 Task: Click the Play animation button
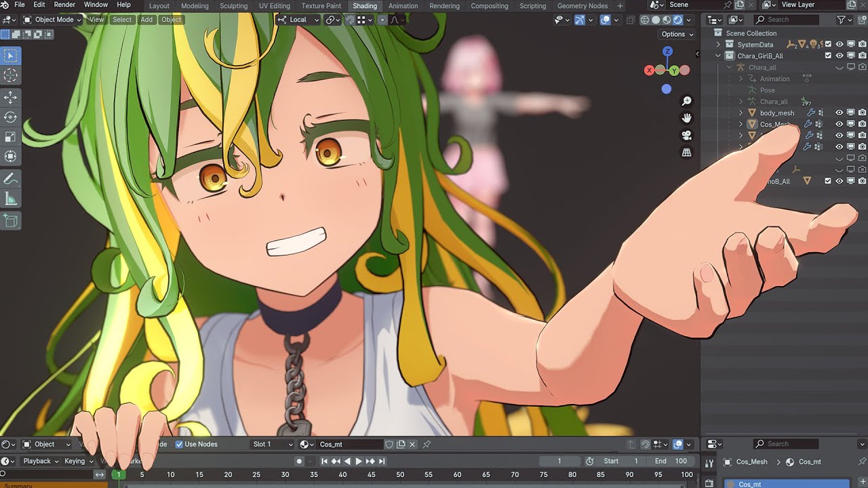359,461
